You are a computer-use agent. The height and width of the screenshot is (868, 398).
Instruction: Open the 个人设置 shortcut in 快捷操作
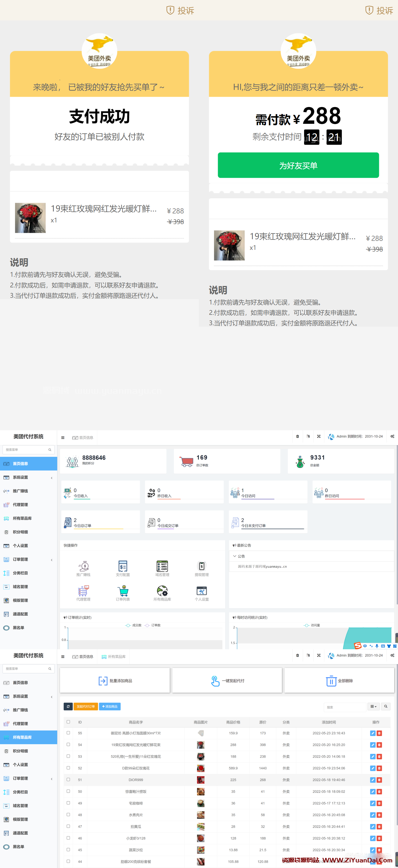point(202,594)
